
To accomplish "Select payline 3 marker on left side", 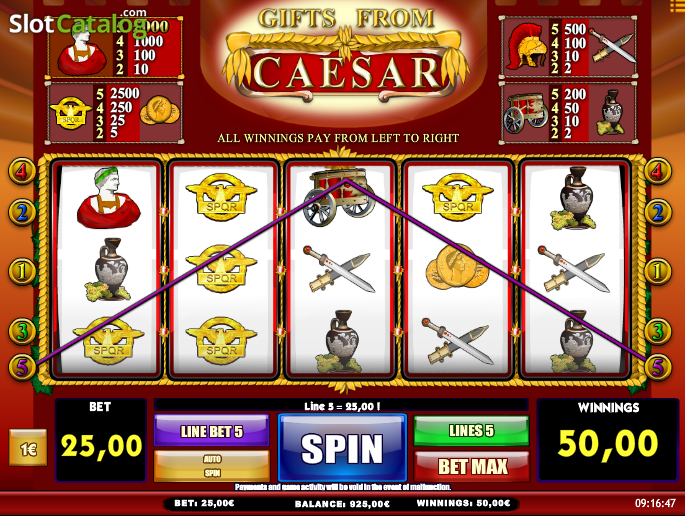I will [22, 331].
